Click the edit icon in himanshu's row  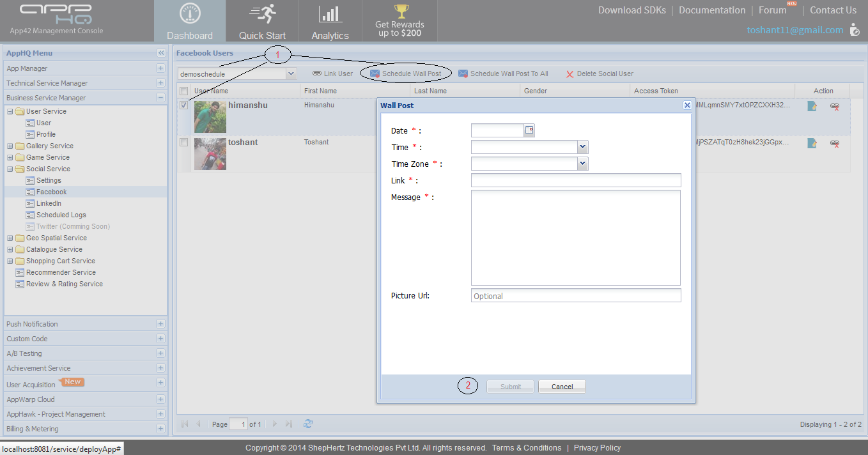tap(812, 107)
